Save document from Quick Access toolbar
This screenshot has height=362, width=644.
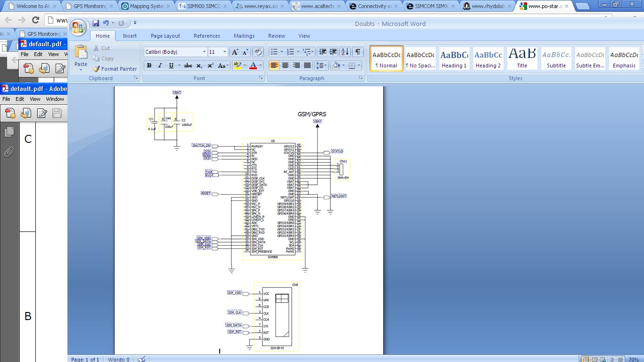click(96, 23)
